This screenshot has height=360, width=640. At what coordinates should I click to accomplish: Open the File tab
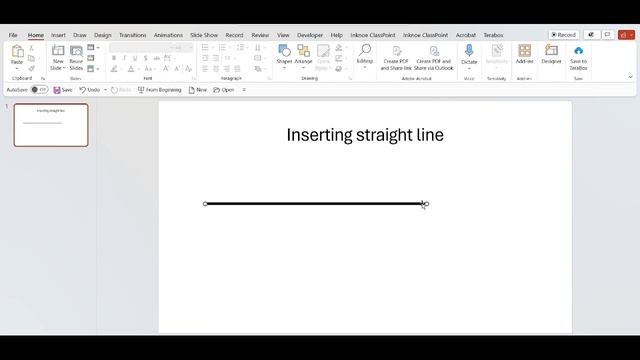tap(13, 35)
